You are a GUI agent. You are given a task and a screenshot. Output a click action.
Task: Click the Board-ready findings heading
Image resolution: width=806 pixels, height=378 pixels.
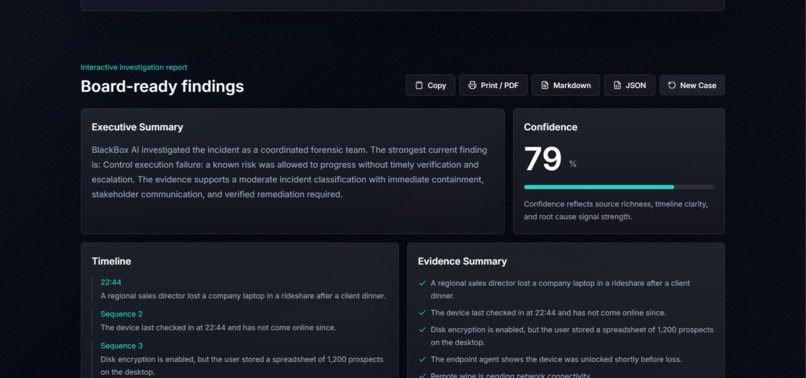tap(162, 86)
